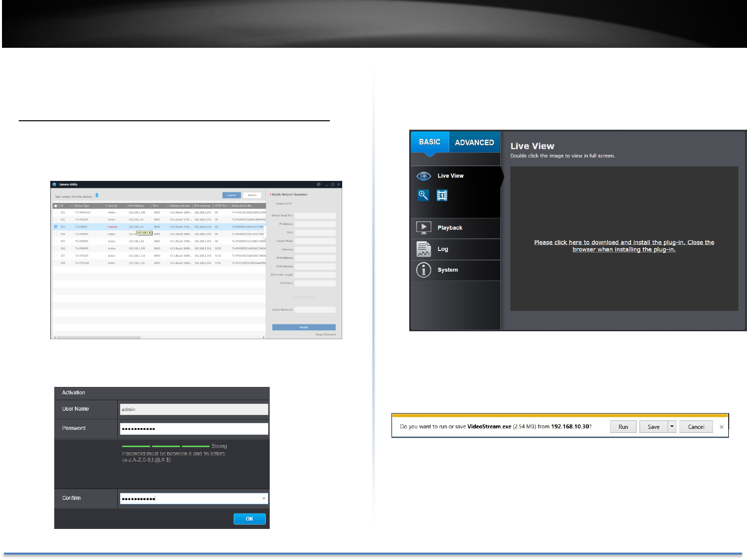Viewport: 747px width, 560px height.
Task: Open the Log document icon
Action: tap(424, 249)
